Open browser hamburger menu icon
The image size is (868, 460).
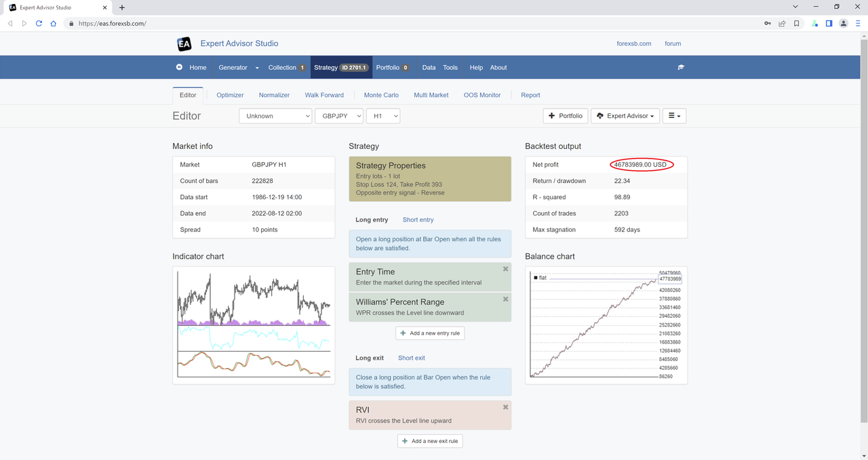point(858,23)
